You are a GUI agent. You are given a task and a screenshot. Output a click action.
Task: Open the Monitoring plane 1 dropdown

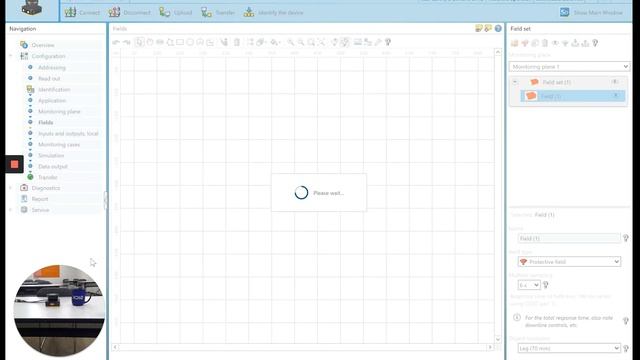pyautogui.click(x=569, y=67)
